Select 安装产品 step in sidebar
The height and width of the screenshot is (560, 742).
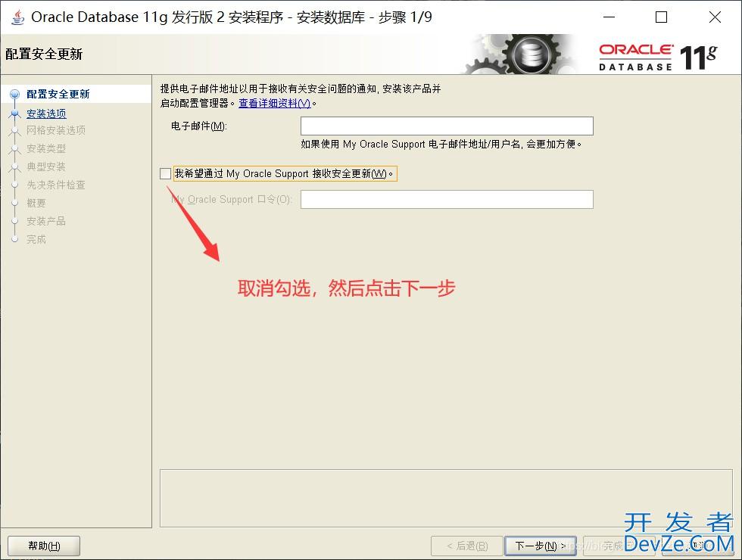[46, 221]
